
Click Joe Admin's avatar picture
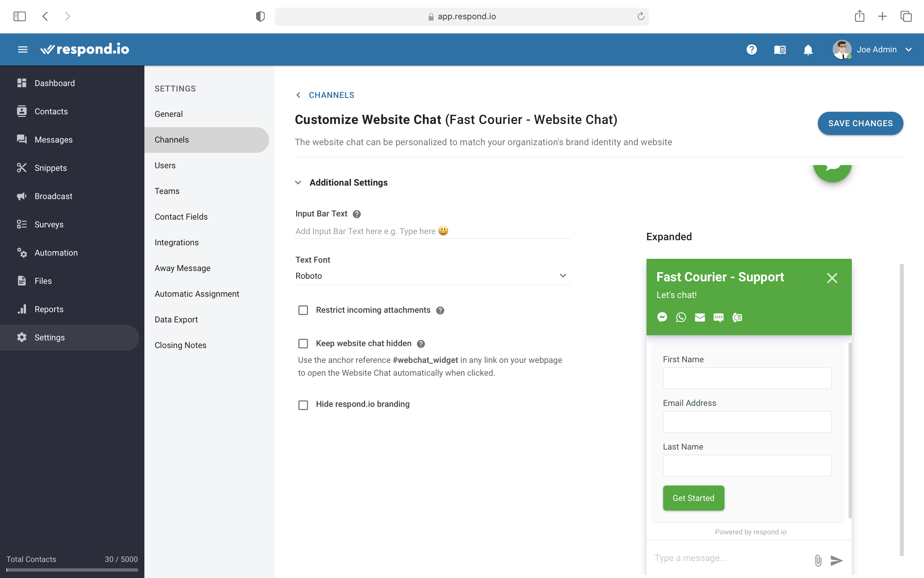point(842,50)
